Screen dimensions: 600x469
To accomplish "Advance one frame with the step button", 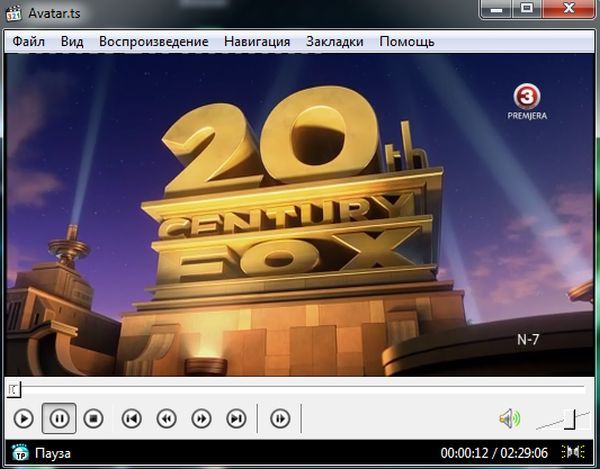I will [280, 419].
